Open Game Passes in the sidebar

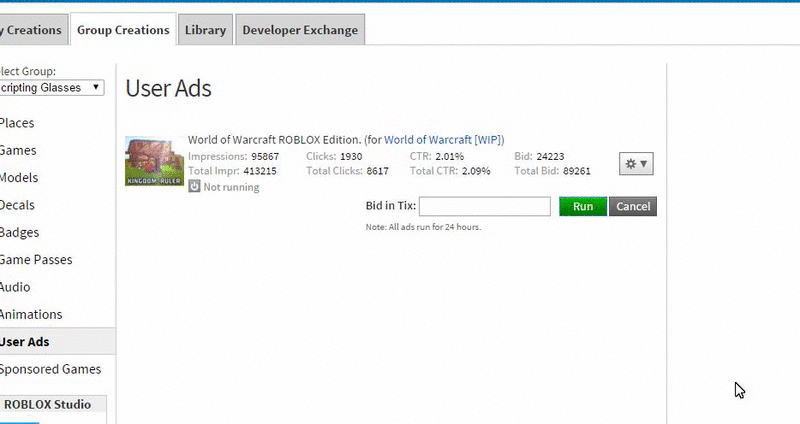36,260
